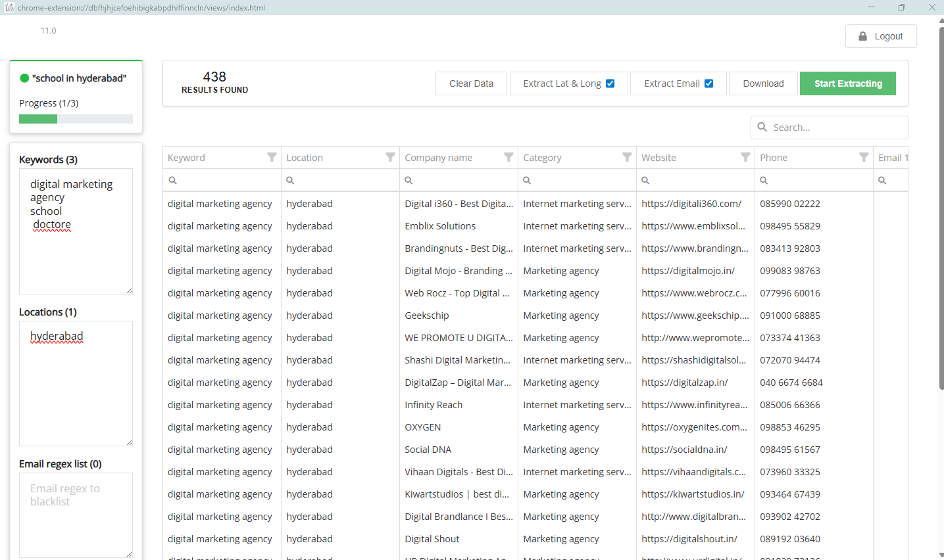Viewport: 944px width, 560px height.
Task: Open filter funnel for Category column
Action: click(x=627, y=157)
